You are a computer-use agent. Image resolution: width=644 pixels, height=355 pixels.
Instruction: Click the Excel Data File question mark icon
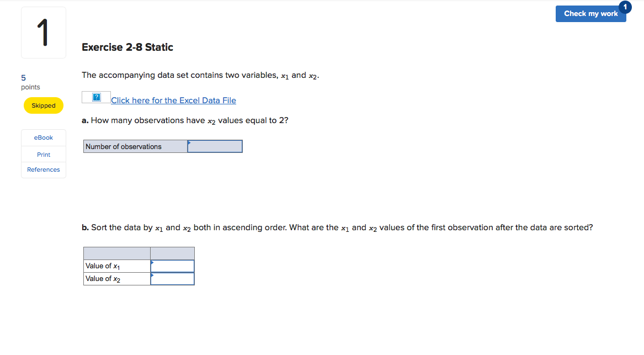click(96, 96)
